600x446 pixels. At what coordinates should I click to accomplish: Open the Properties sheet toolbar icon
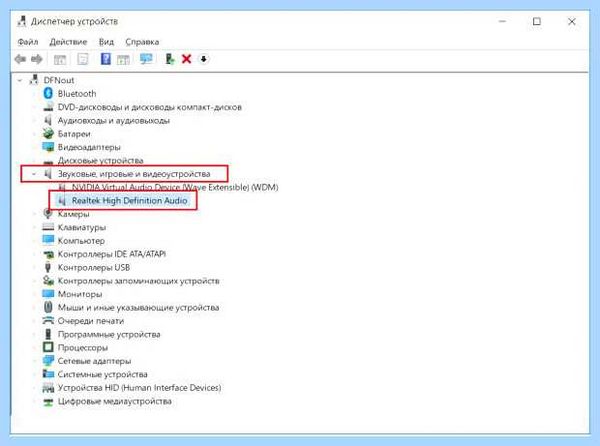click(83, 59)
